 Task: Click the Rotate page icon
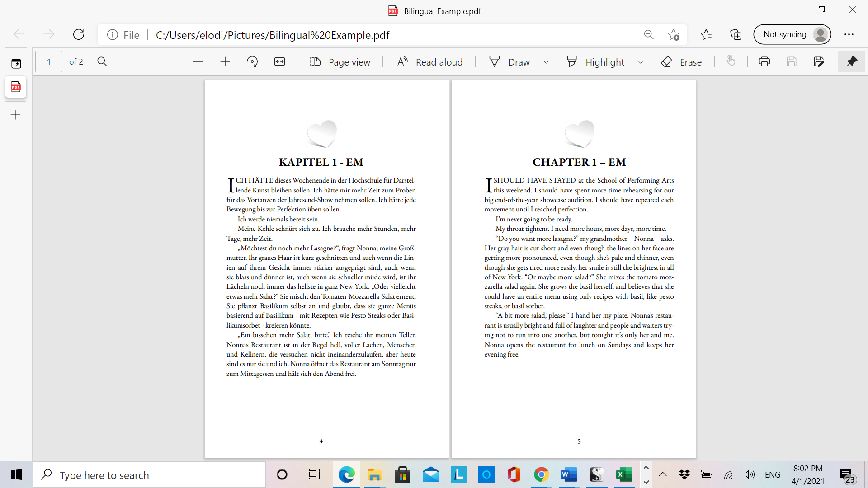252,62
